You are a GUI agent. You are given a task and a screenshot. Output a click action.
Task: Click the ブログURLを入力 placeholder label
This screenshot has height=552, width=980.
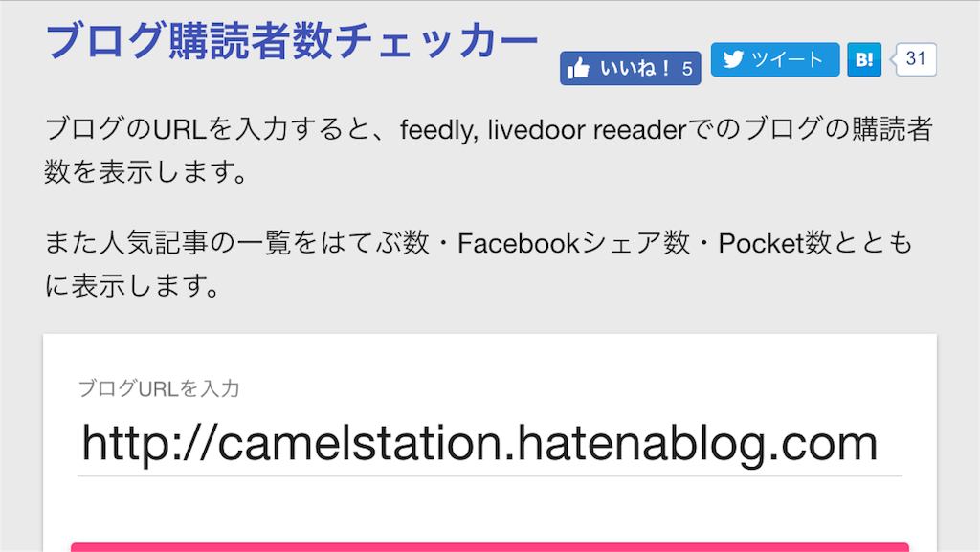[x=160, y=388]
